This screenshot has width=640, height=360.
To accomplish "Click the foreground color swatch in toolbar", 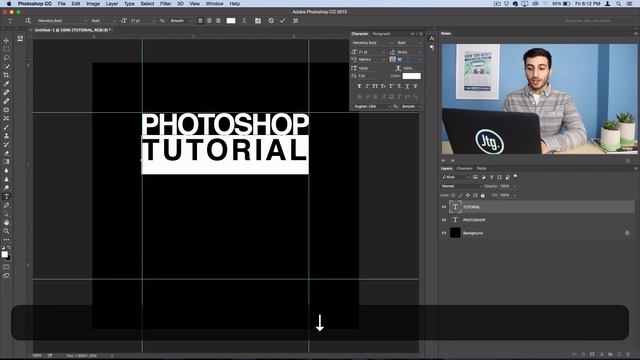I will 4,254.
